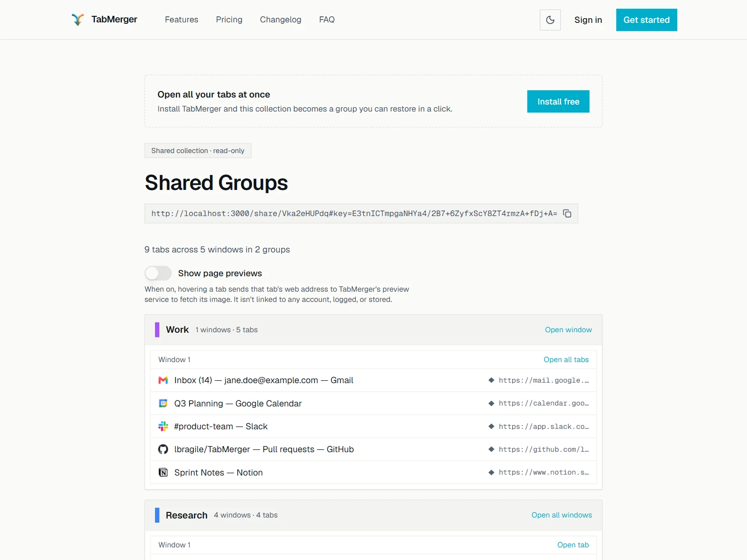Open Inbox (14) Gmail tab title

264,380
